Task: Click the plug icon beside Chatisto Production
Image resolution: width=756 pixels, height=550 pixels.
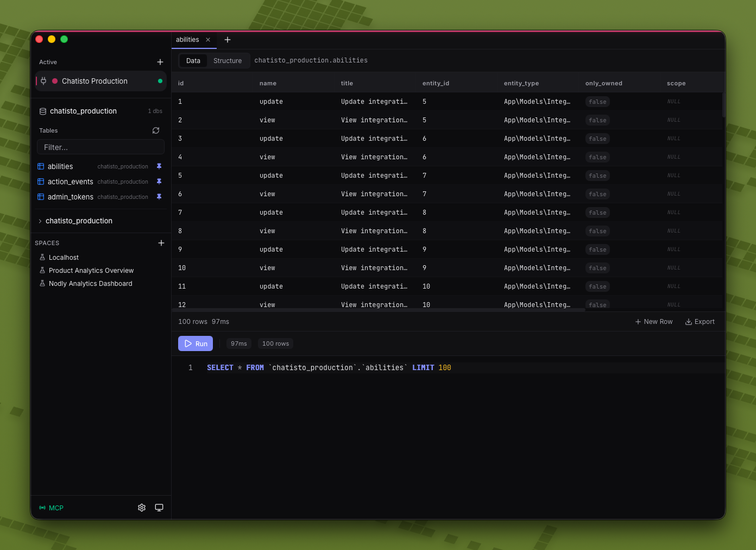Action: pos(43,81)
